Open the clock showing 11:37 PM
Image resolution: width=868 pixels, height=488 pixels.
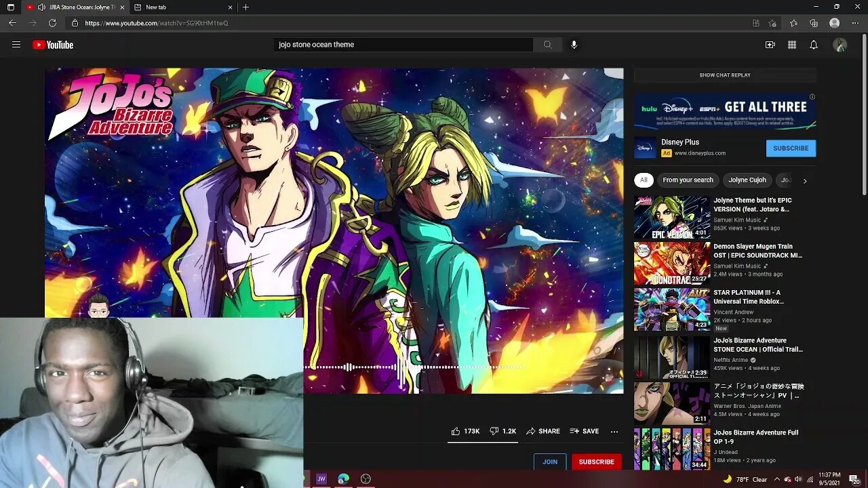pos(829,479)
